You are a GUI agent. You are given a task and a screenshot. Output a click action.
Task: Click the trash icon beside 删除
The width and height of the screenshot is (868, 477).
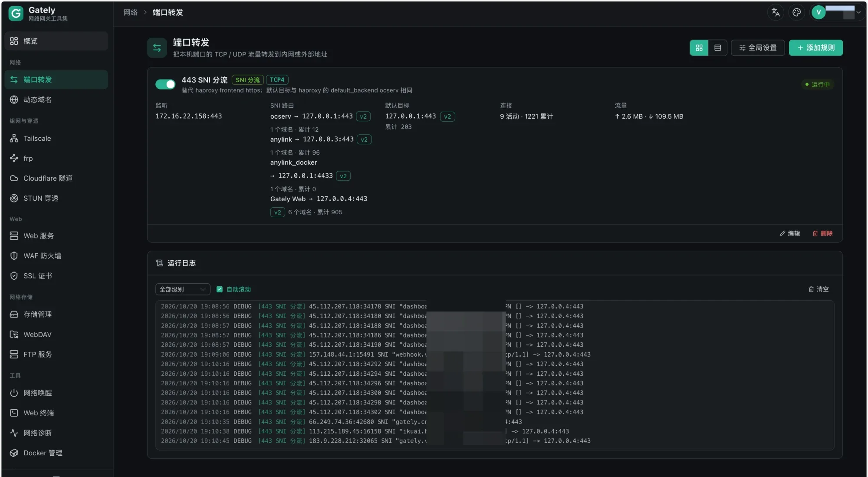pos(815,234)
